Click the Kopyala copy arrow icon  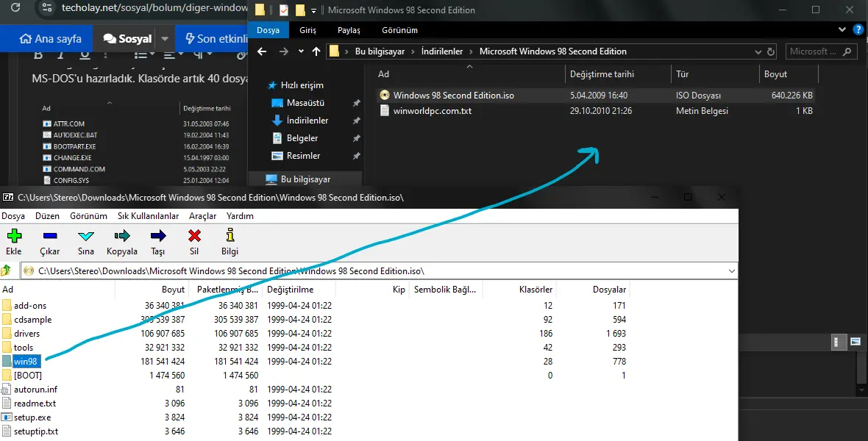click(122, 236)
